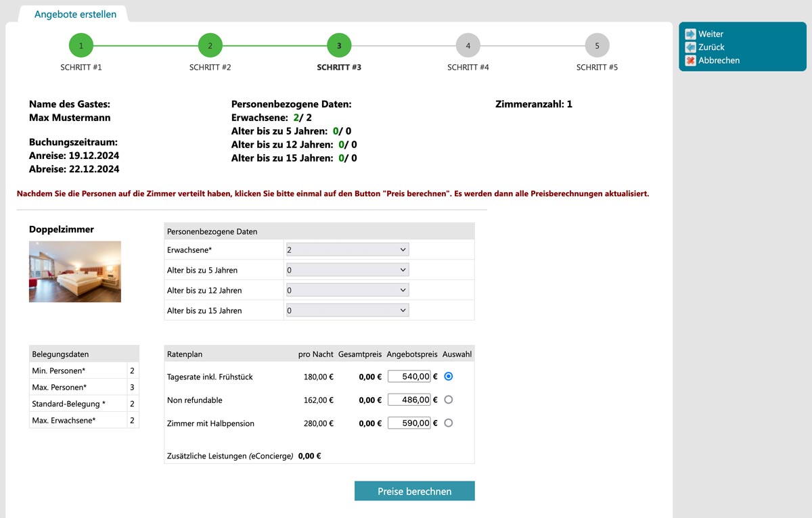Choose Zimmer mit Halbpension radio button

pyautogui.click(x=448, y=423)
